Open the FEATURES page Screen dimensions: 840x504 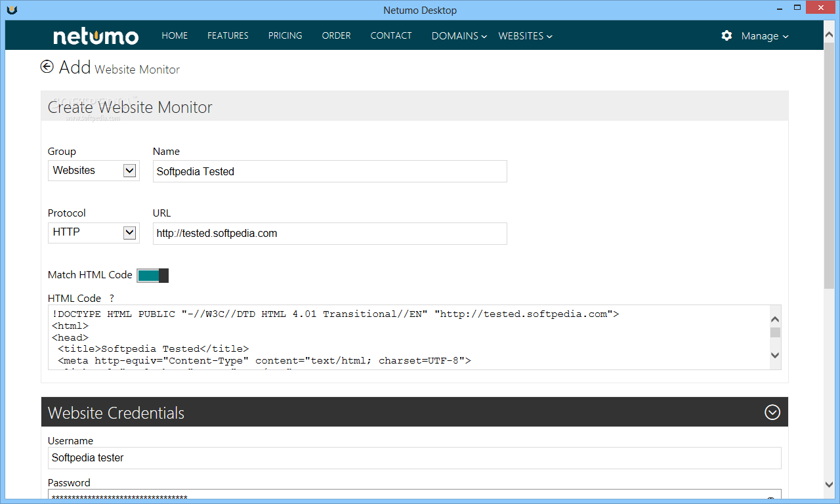[228, 35]
